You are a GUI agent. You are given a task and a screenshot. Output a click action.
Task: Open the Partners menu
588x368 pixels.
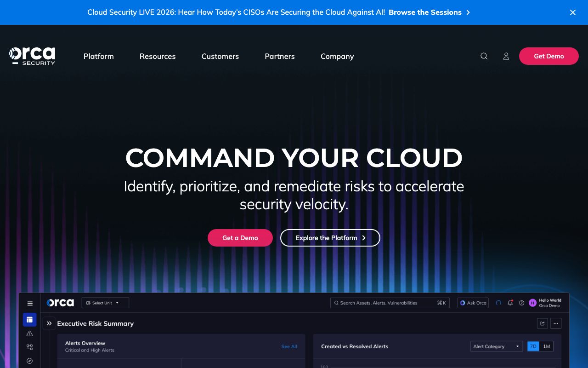pyautogui.click(x=280, y=56)
